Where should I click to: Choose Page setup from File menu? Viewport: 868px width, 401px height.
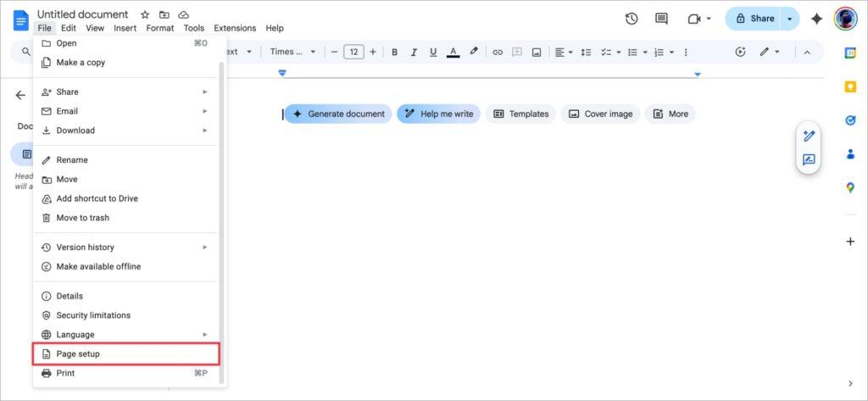pyautogui.click(x=126, y=354)
